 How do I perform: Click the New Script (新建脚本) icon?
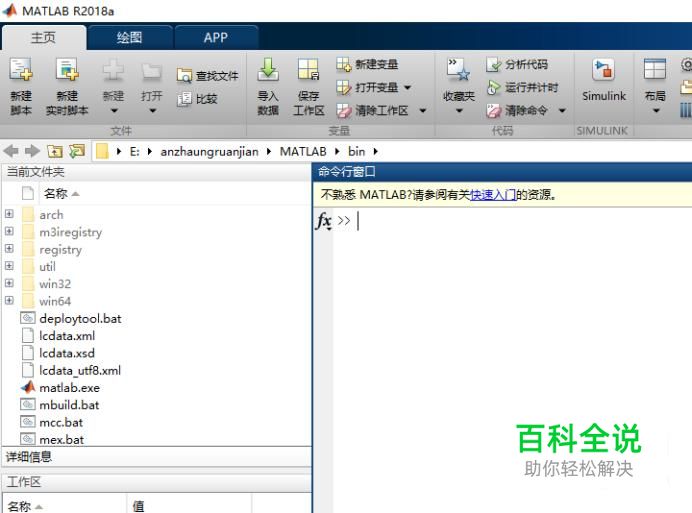click(x=21, y=70)
